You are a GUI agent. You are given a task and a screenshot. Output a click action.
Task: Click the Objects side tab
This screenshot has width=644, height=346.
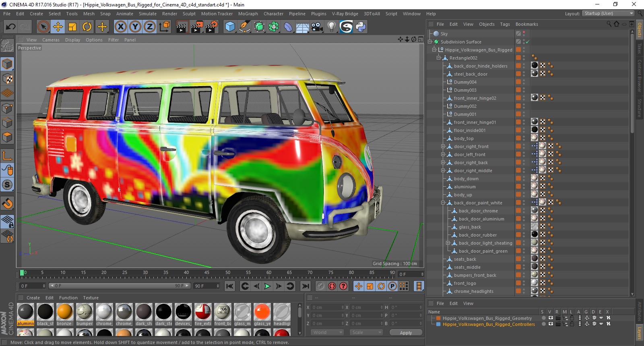coord(640,30)
